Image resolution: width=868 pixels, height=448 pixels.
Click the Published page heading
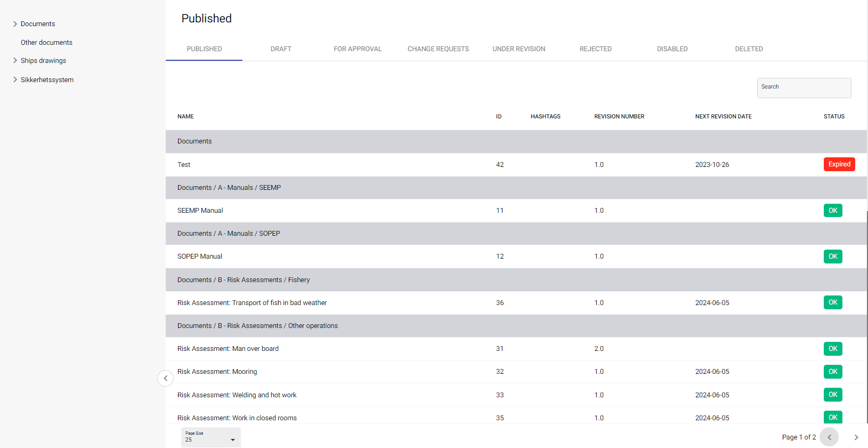(206, 19)
